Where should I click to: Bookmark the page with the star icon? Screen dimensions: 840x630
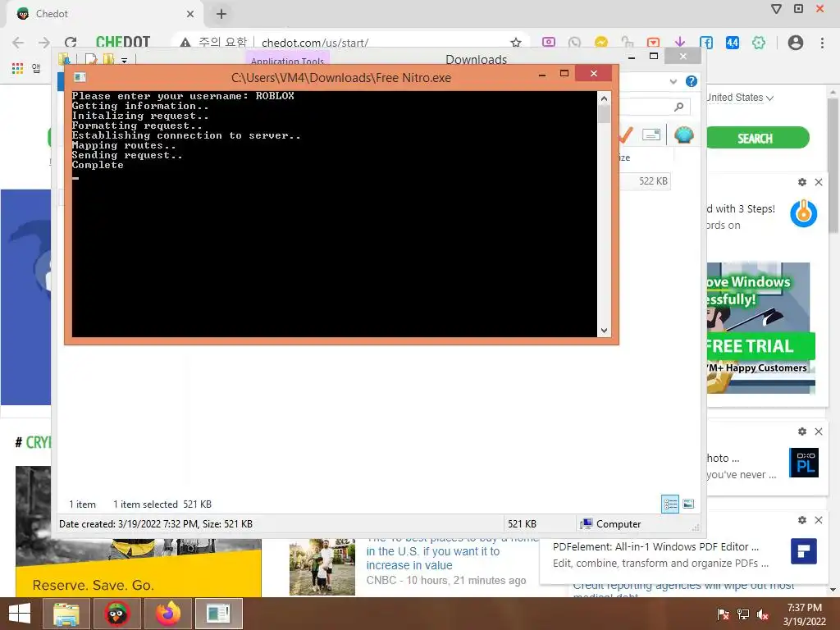click(516, 43)
